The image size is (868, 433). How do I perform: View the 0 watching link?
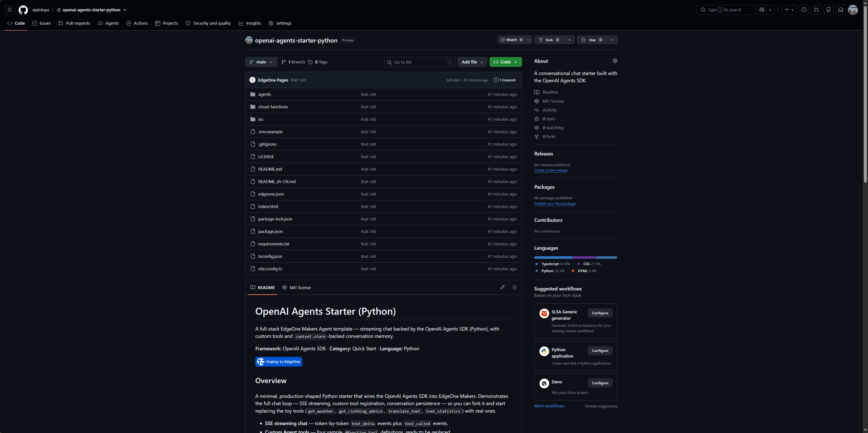549,128
